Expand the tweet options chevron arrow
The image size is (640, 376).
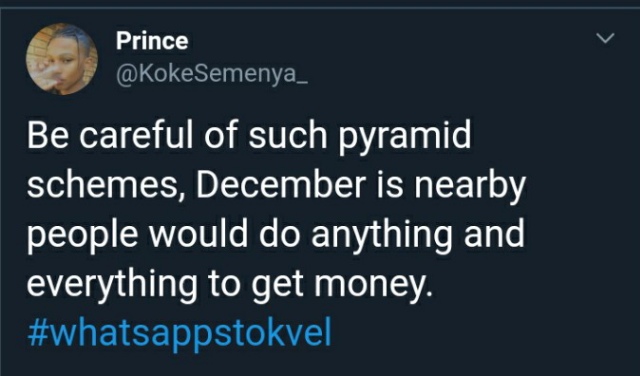[605, 38]
